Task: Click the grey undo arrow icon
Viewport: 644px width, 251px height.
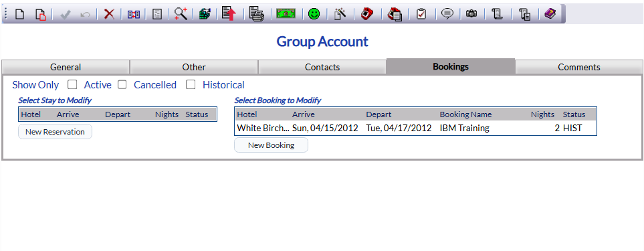Action: point(86,14)
